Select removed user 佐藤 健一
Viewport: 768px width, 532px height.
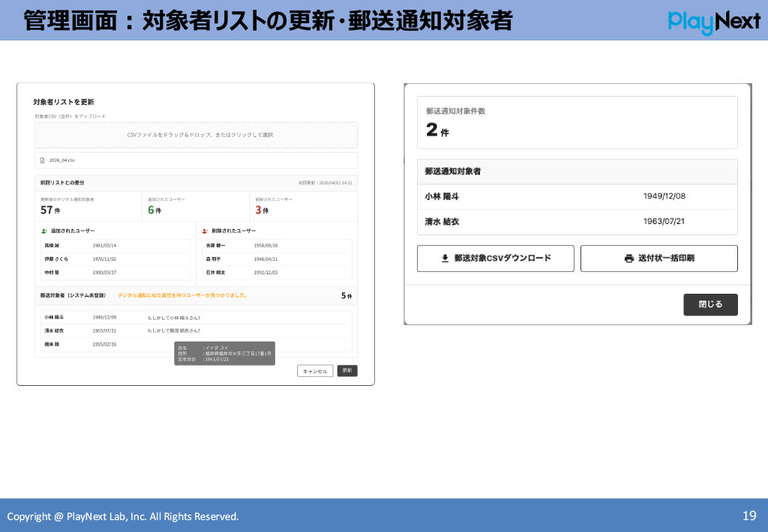pos(215,246)
